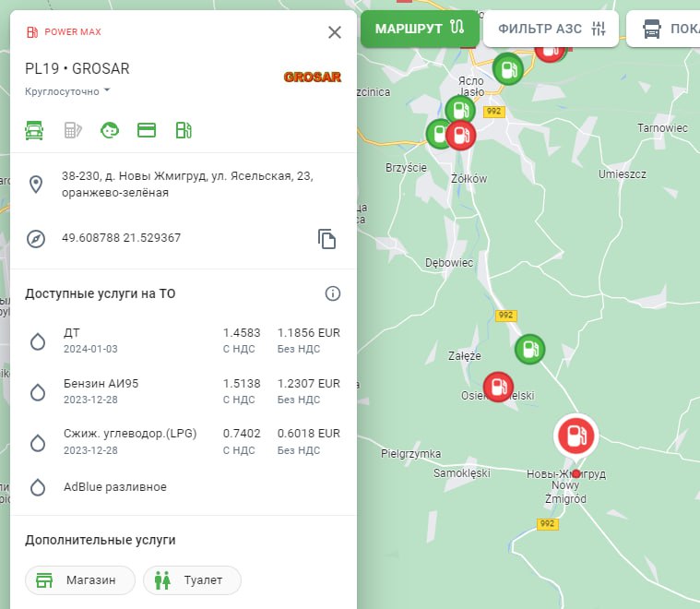Select the Магазин service chip
Image resolution: width=700 pixels, height=609 pixels.
point(80,580)
